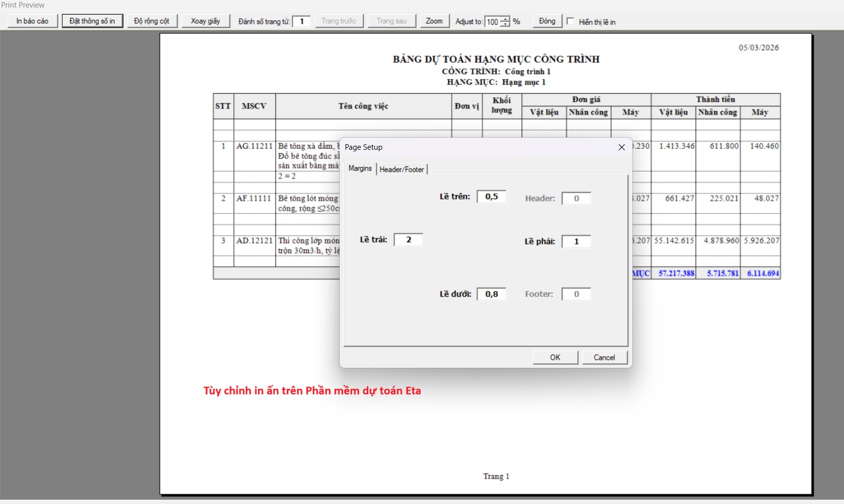
Task: Click the 'Đánh số trang từ' page number field
Action: [x=302, y=21]
